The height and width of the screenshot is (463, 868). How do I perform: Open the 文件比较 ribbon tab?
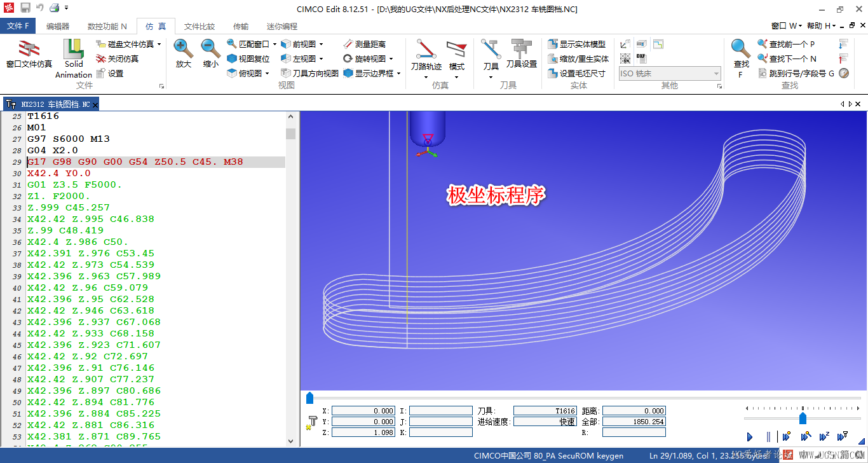click(200, 26)
